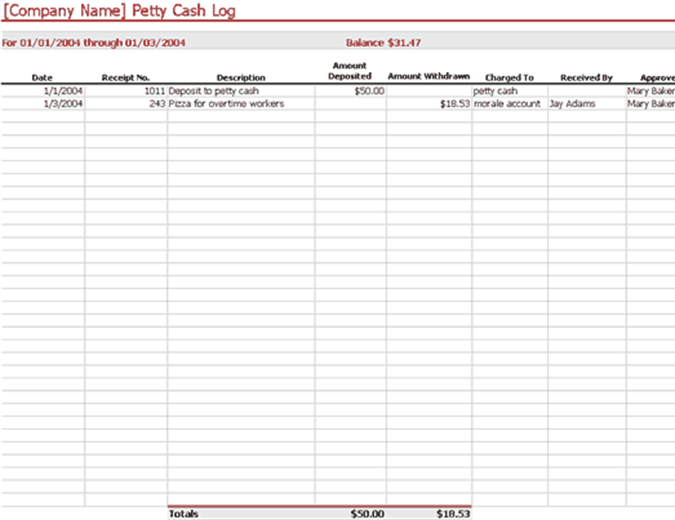Viewport: 675px width, 520px height.
Task: Select the Charged To column header
Action: [509, 77]
